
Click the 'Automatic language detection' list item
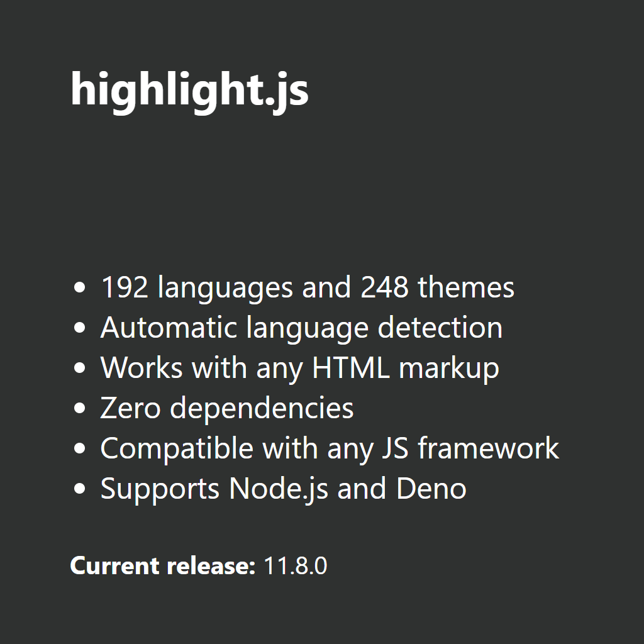pos(301,328)
